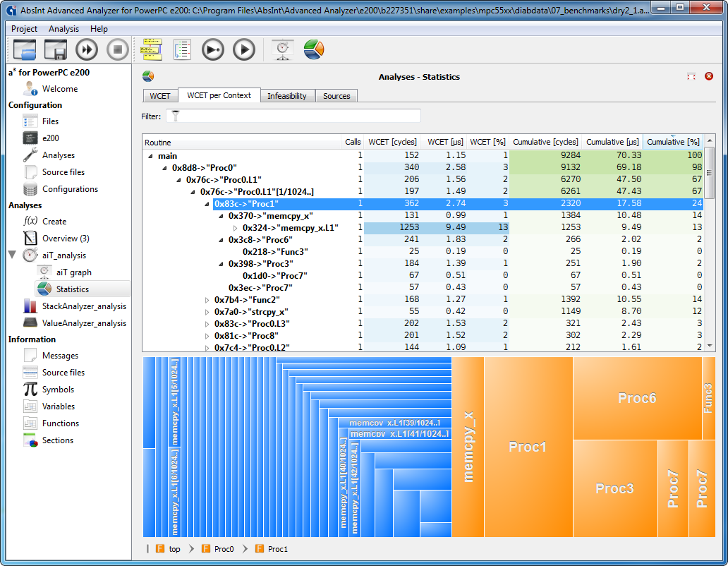Click the table vertical scrollbar thumb
728x566 pixels.
[x=709, y=172]
